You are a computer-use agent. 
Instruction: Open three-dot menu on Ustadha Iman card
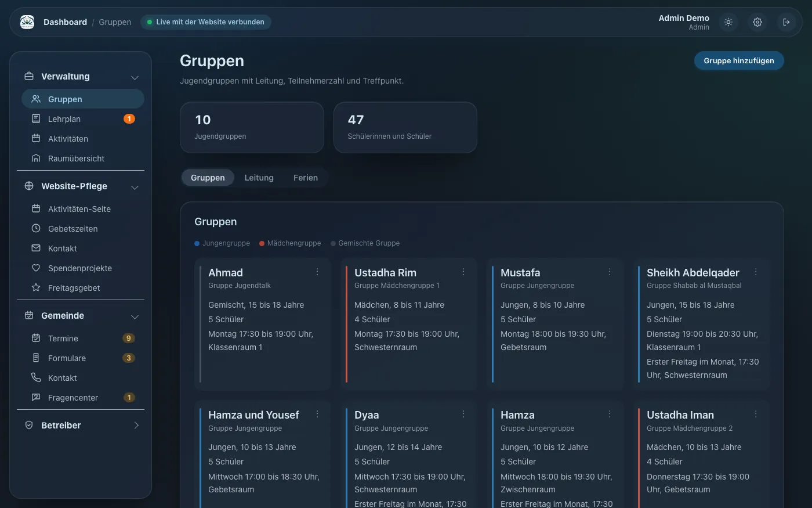[x=756, y=414]
